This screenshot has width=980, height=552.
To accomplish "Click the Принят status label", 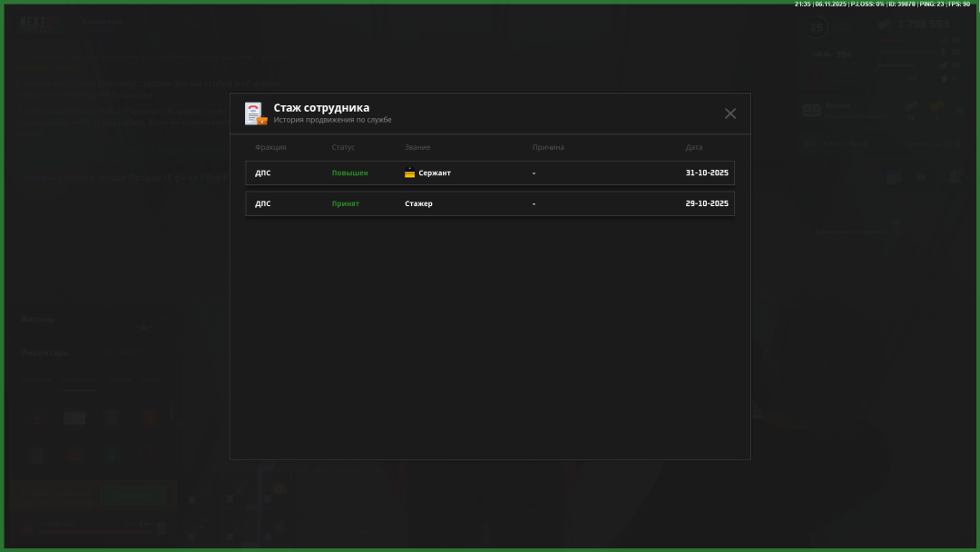I will [345, 204].
